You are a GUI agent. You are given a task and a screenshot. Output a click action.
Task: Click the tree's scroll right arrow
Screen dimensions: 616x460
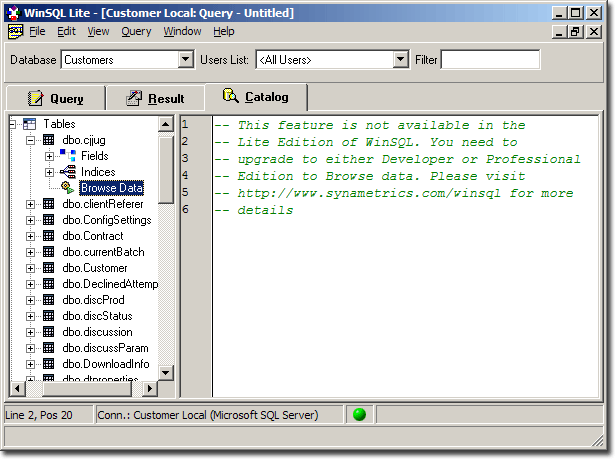pos(150,389)
